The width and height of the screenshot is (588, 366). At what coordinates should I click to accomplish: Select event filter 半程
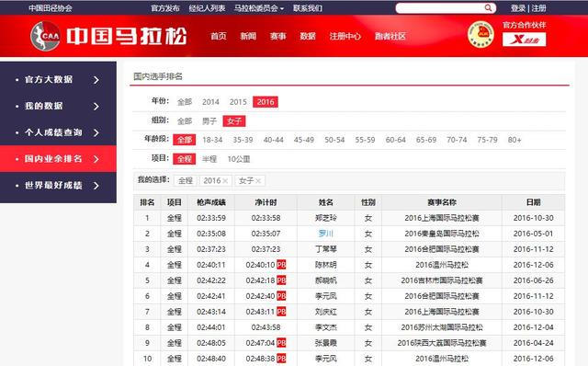pos(209,159)
